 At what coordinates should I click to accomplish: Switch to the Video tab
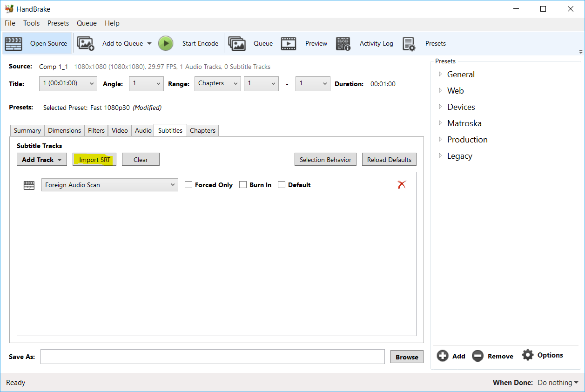pyautogui.click(x=120, y=131)
